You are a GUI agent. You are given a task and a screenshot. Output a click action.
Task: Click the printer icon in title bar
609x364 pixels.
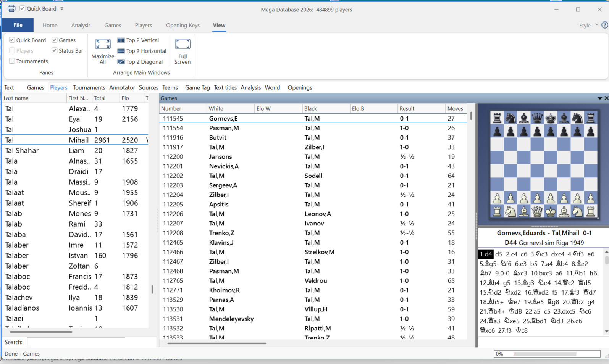tap(11, 8)
